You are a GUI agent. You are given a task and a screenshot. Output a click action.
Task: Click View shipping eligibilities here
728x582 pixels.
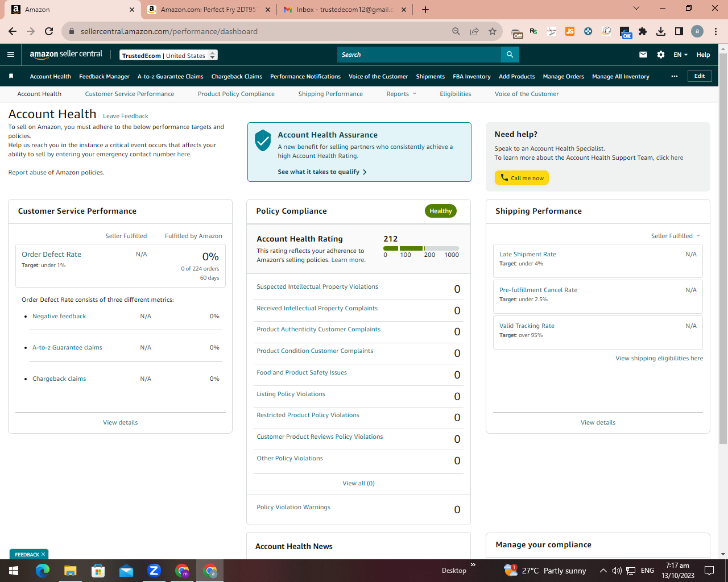point(659,358)
